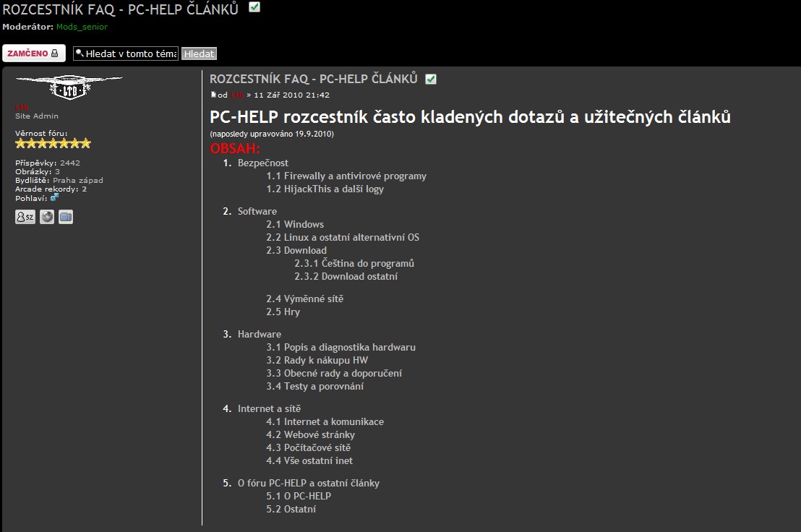The image size is (801, 532).
Task: Open '4.3 Počítačové sítě' entry
Action: click(308, 447)
